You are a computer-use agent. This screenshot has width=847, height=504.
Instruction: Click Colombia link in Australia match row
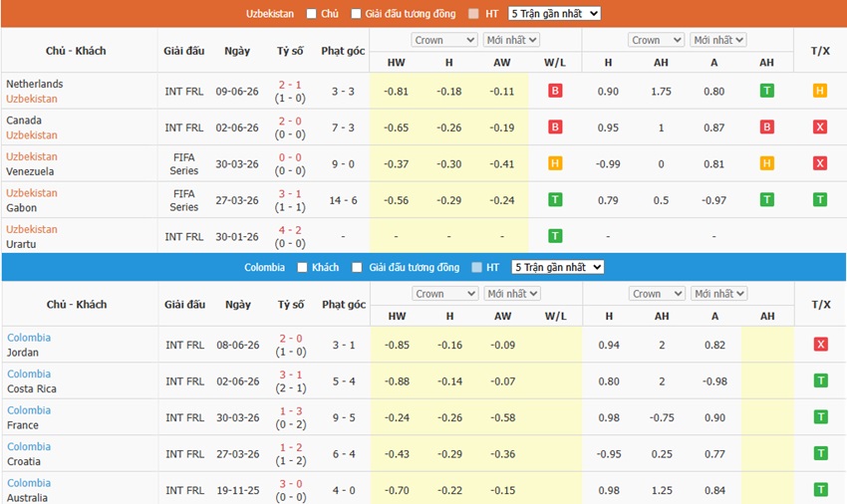click(29, 483)
